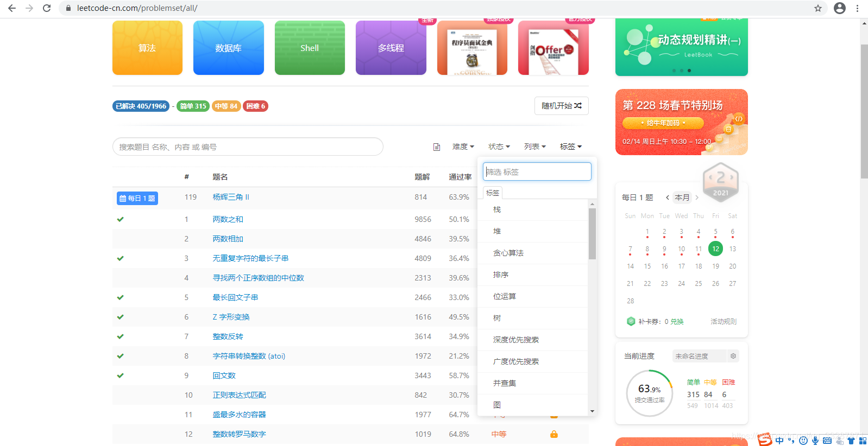The image size is (868, 446).
Task: Open problem 两数之和
Action: point(228,219)
